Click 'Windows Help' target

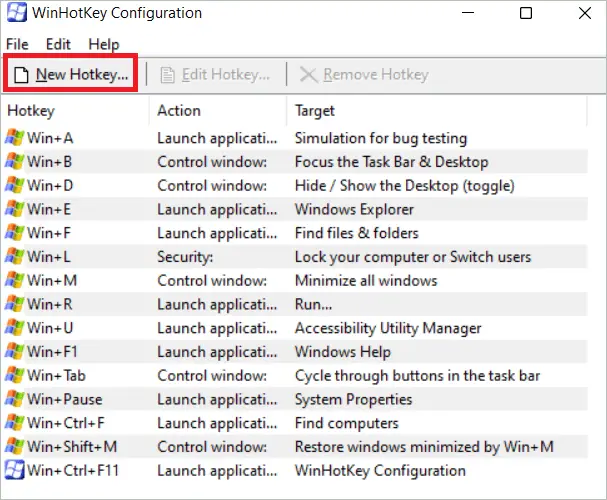tap(343, 352)
